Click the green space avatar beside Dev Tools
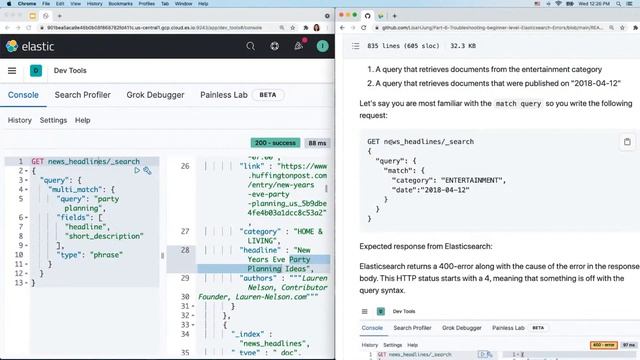The width and height of the screenshot is (640, 360). [x=36, y=71]
